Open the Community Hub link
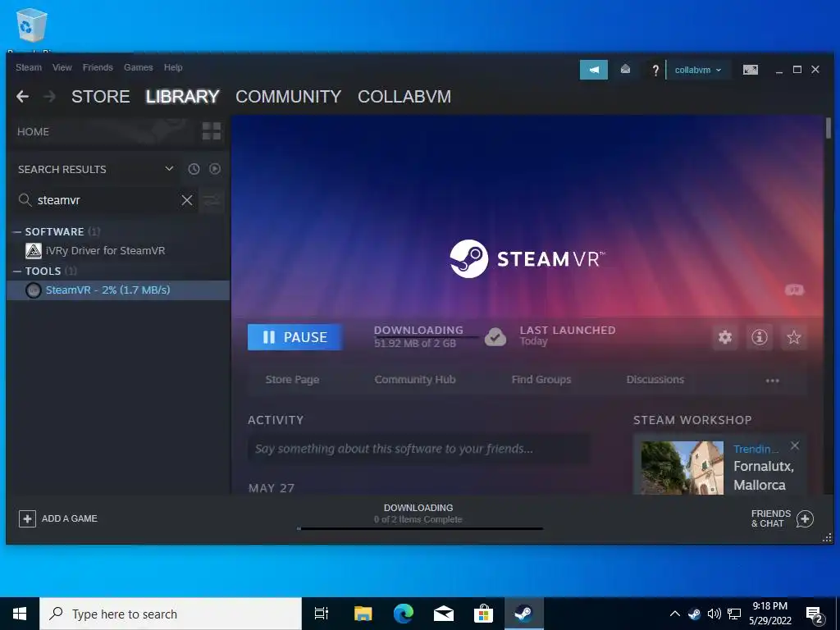840x630 pixels. point(415,379)
